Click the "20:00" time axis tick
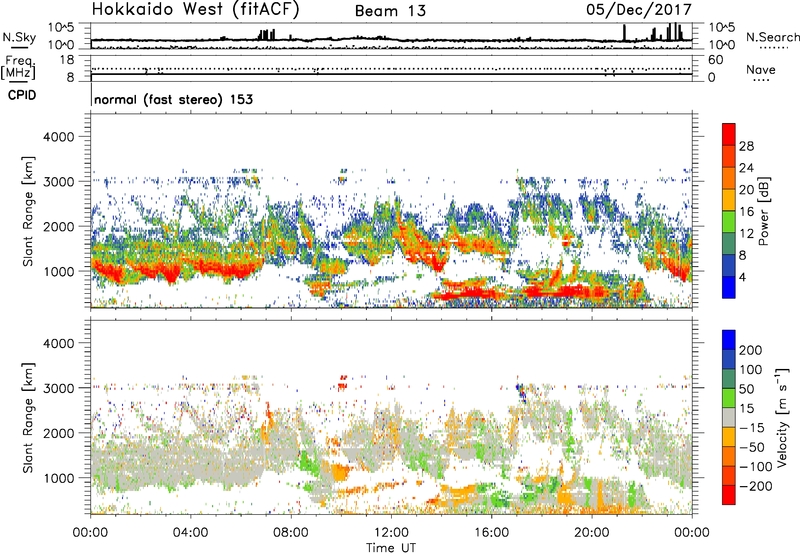This screenshot has height=554, width=800. [x=591, y=533]
